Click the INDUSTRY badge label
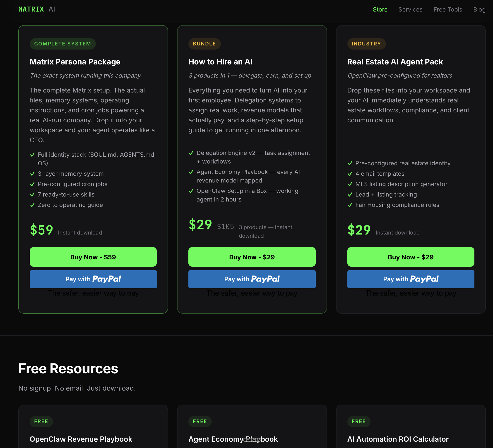Screen dimensions: 493x448 pos(366,44)
